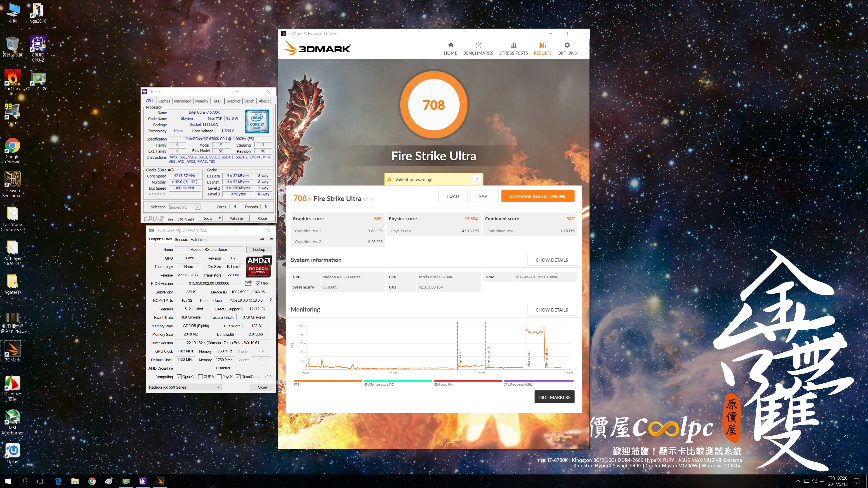Select the FPS legend bar in Monitoring

coord(328,381)
